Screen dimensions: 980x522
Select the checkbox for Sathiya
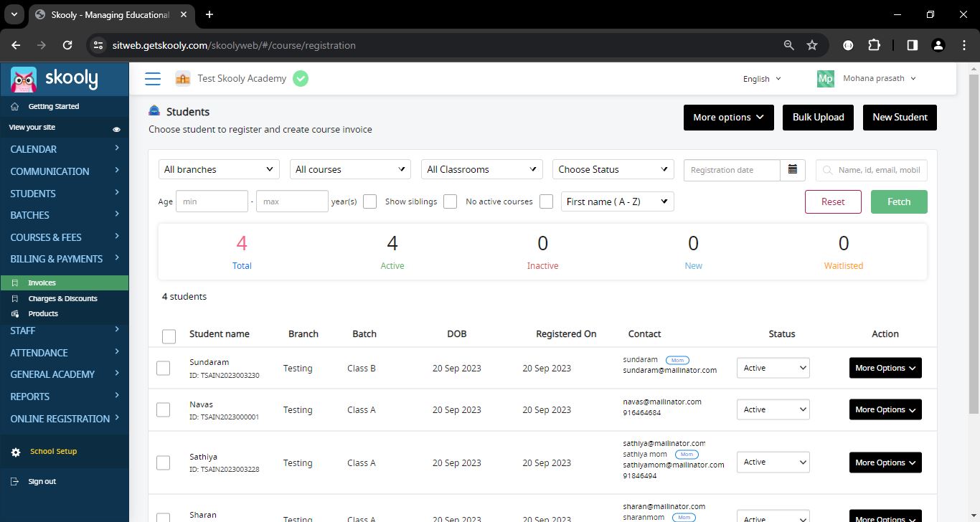(x=164, y=462)
